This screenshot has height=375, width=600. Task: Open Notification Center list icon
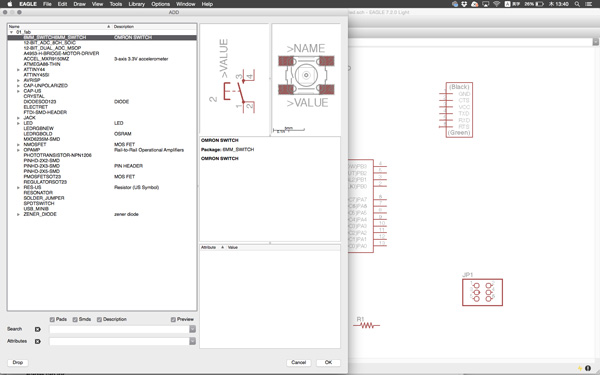(589, 4)
